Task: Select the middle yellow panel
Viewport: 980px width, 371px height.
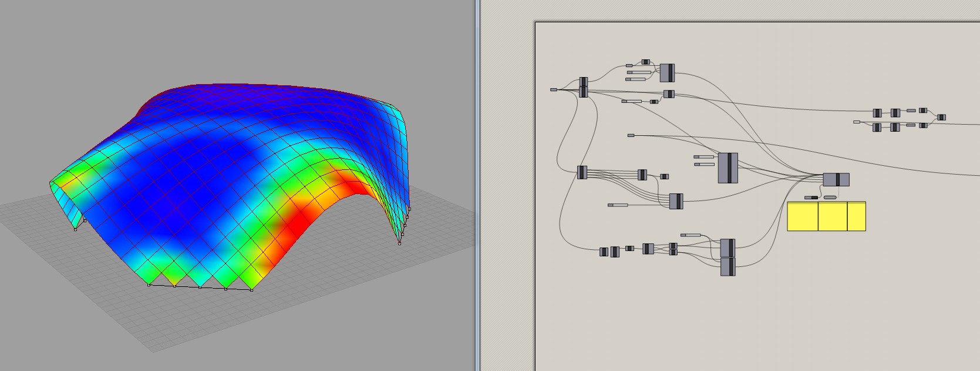Action: click(x=833, y=216)
